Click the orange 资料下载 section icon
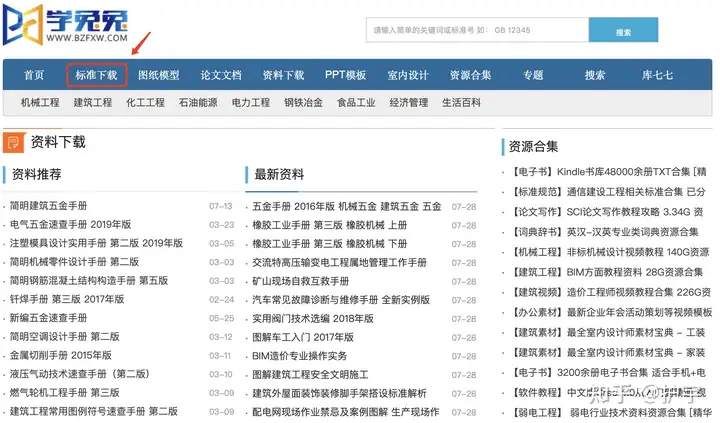This screenshot has width=720, height=423. pyautogui.click(x=13, y=142)
